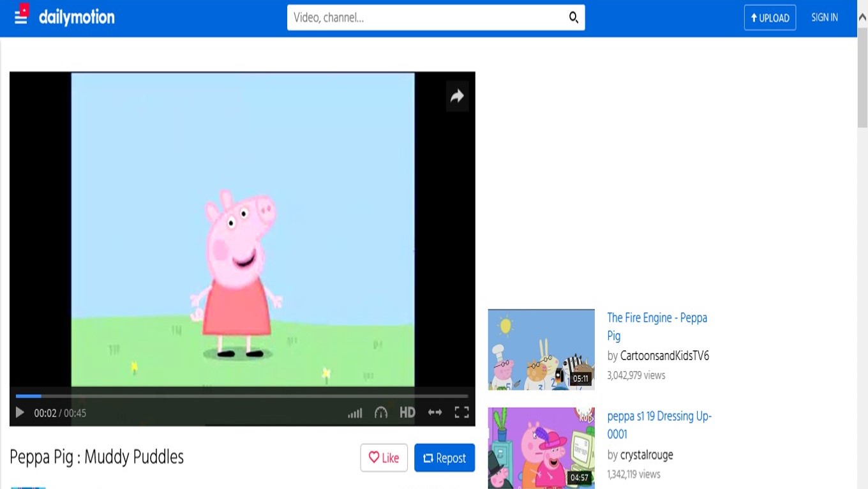Screen dimensions: 868x489
Task: Toggle the widescreen arrows icon
Action: coord(435,413)
